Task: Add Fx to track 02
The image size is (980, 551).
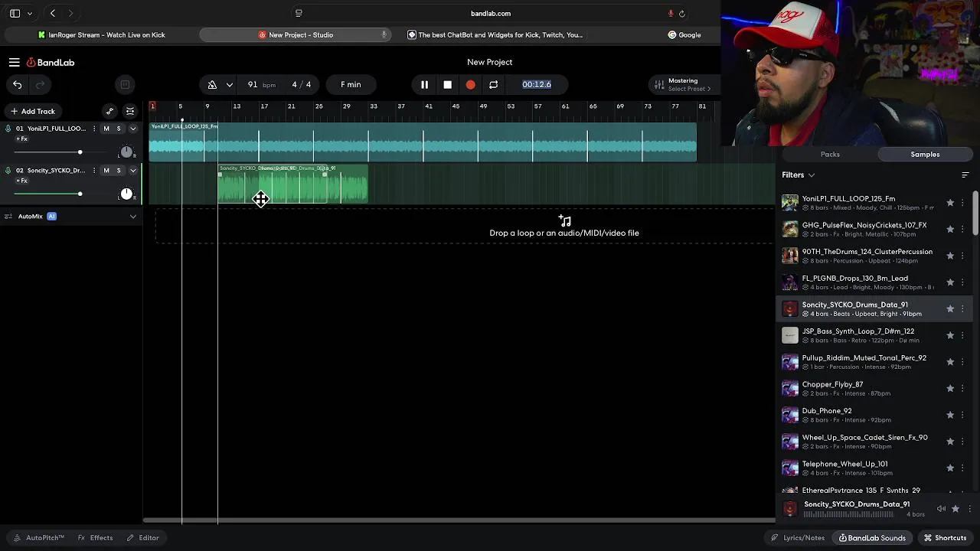Action: pos(21,181)
